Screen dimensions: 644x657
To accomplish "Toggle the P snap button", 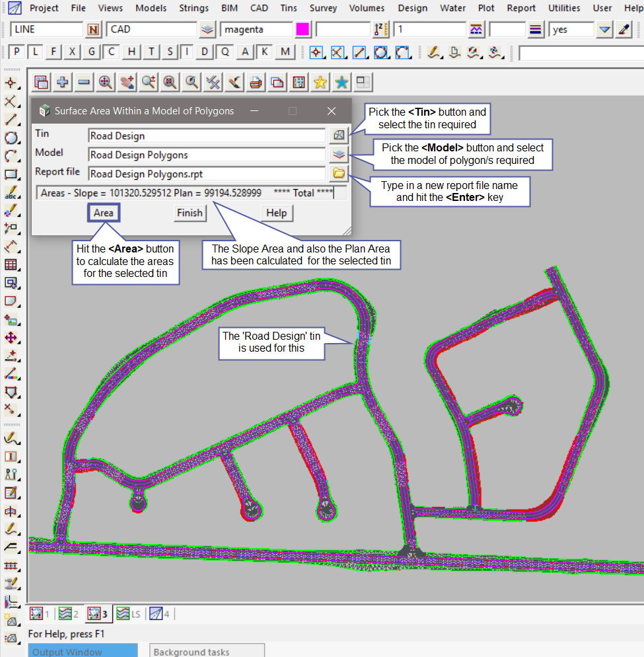I will click(17, 52).
